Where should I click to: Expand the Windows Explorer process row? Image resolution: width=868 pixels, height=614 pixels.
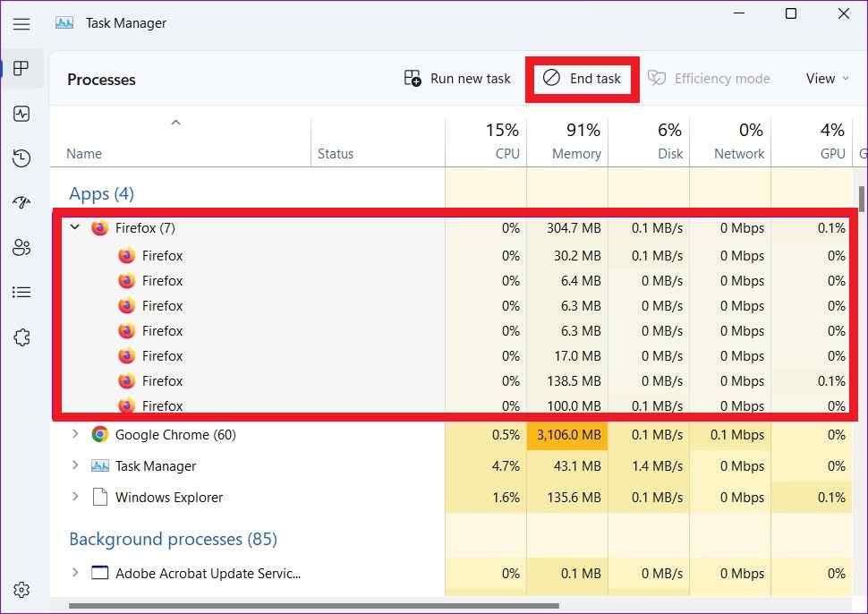point(75,497)
